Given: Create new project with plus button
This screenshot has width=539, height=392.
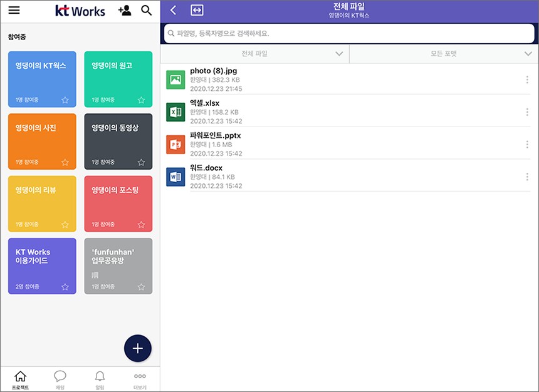Looking at the screenshot, I should 138,348.
